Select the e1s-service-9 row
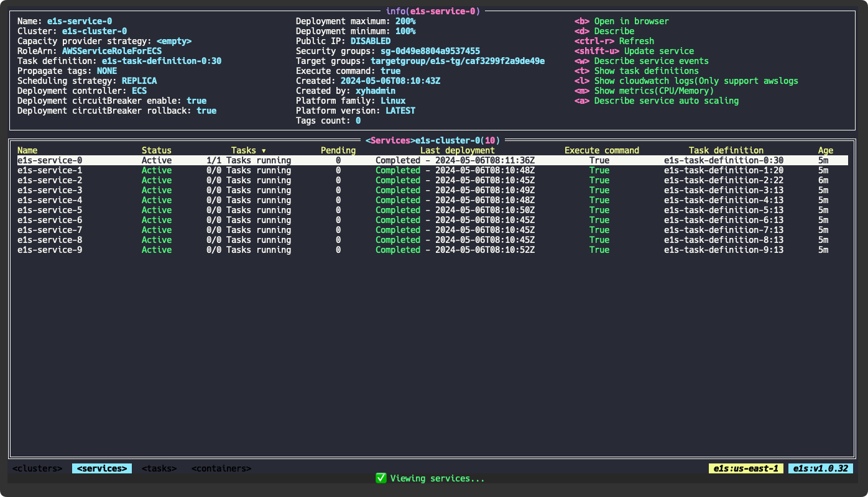 pos(433,250)
